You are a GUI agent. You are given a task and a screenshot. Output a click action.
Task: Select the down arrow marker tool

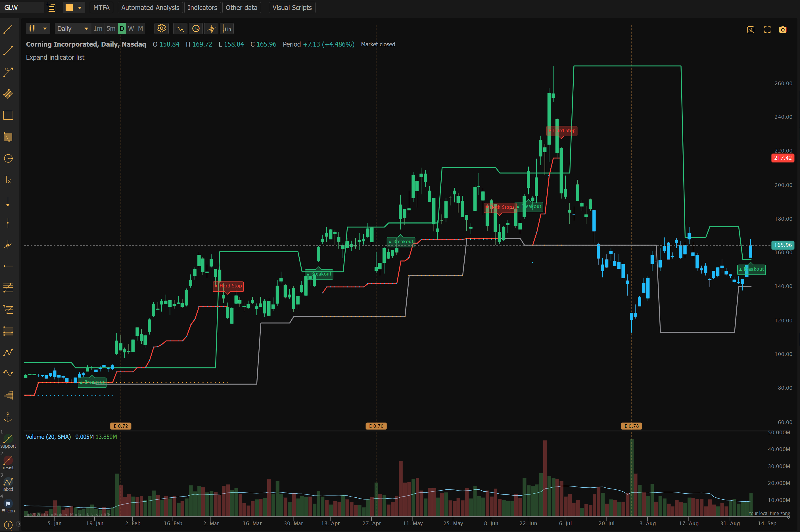coord(8,202)
